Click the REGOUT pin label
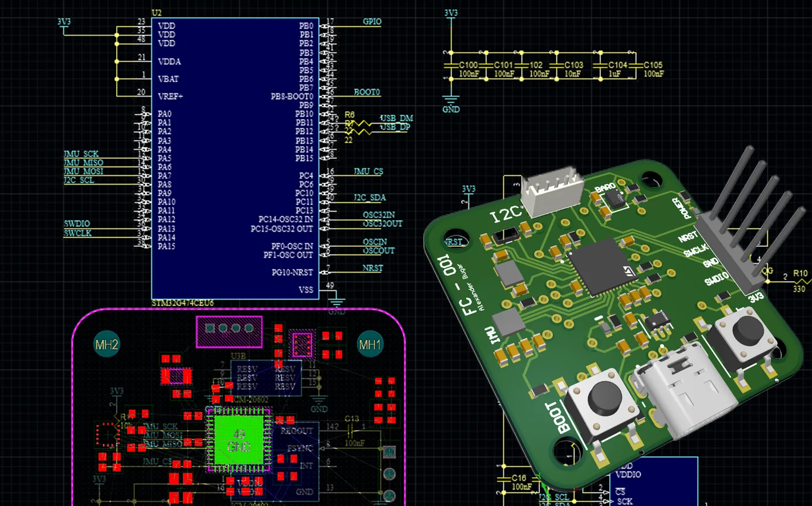This screenshot has height=506, width=812. [297, 430]
